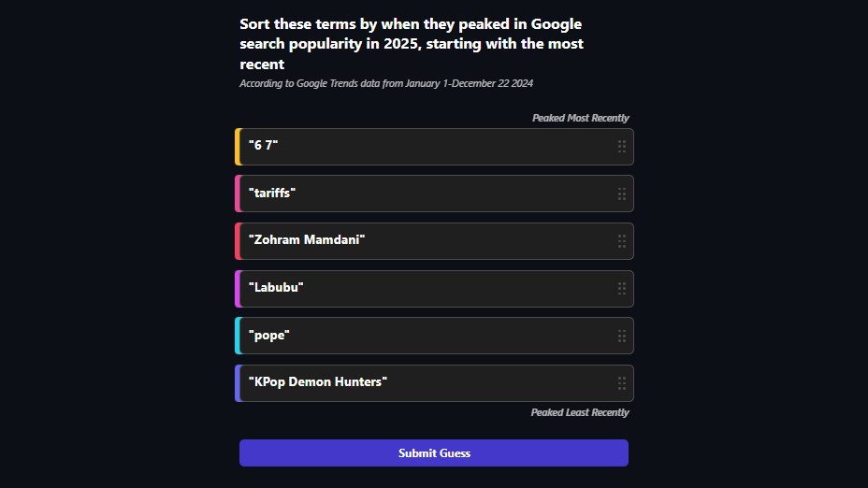This screenshot has width=868, height=488.
Task: Click the drag handle beside "Zohram Mamdani"
Action: tap(622, 241)
